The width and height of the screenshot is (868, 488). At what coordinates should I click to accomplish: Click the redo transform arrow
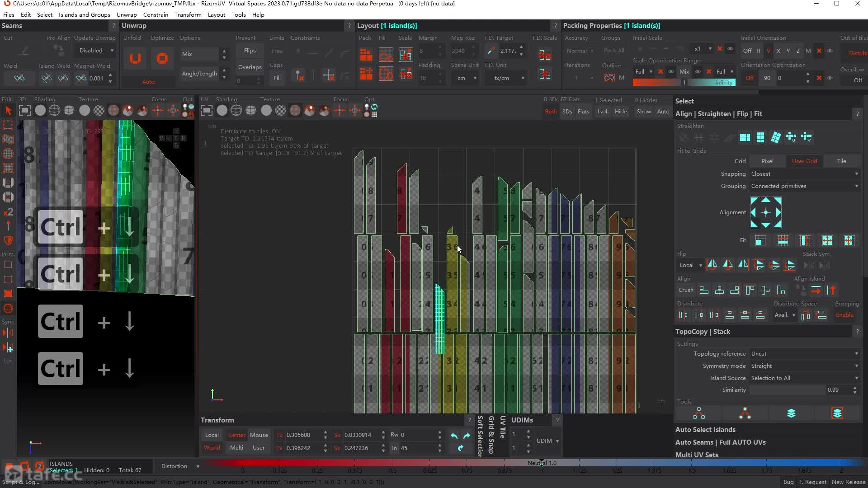tap(467, 436)
